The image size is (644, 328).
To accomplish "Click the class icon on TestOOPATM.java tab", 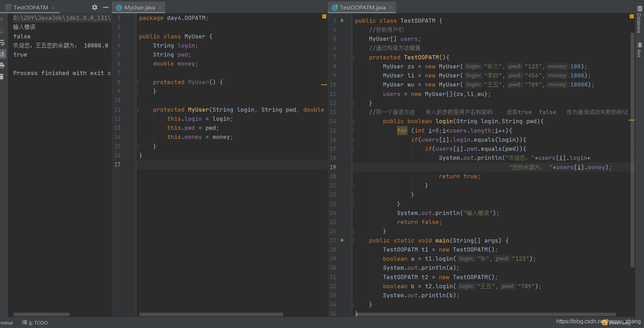I will pyautogui.click(x=335, y=8).
